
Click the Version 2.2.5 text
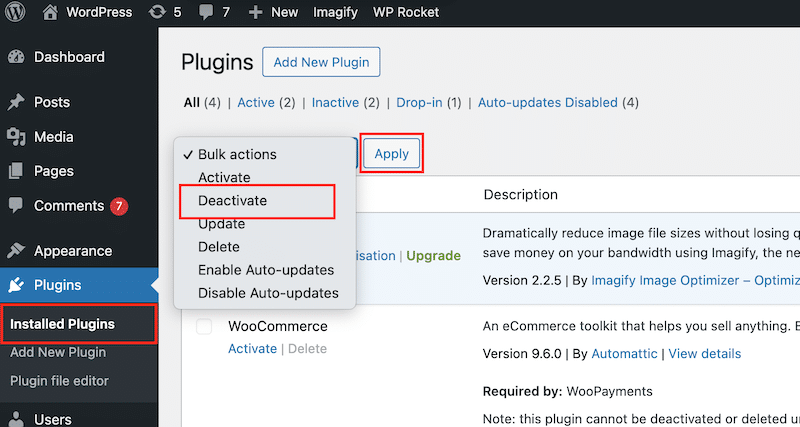(x=522, y=280)
